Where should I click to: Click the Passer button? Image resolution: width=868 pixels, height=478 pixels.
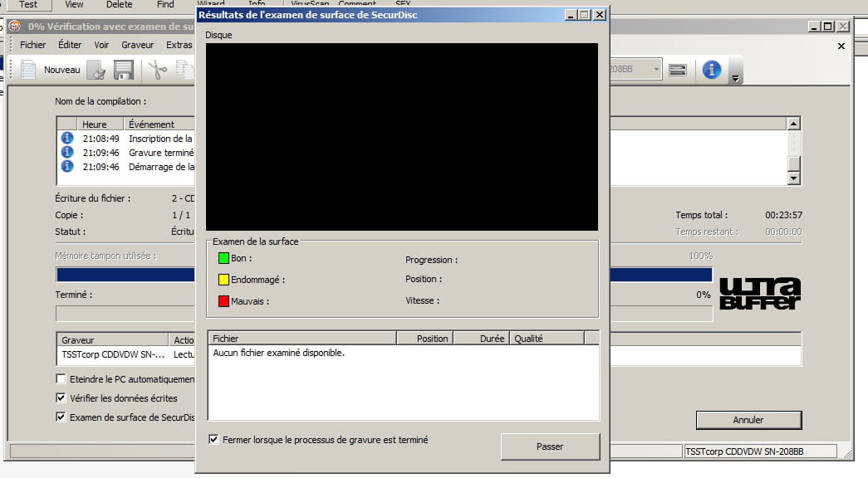point(550,446)
